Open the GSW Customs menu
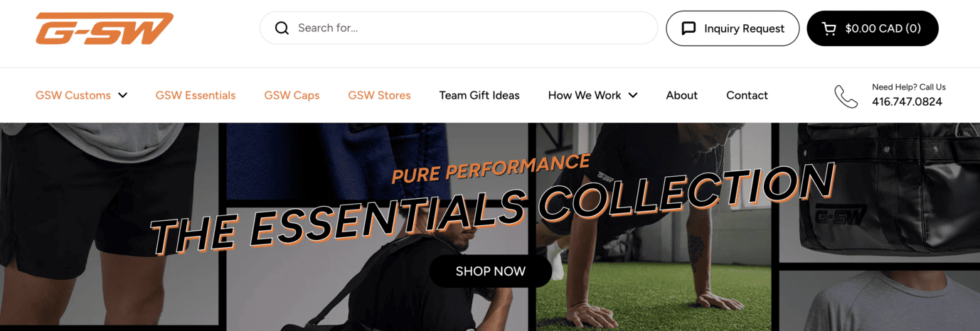Image resolution: width=980 pixels, height=331 pixels. click(73, 95)
